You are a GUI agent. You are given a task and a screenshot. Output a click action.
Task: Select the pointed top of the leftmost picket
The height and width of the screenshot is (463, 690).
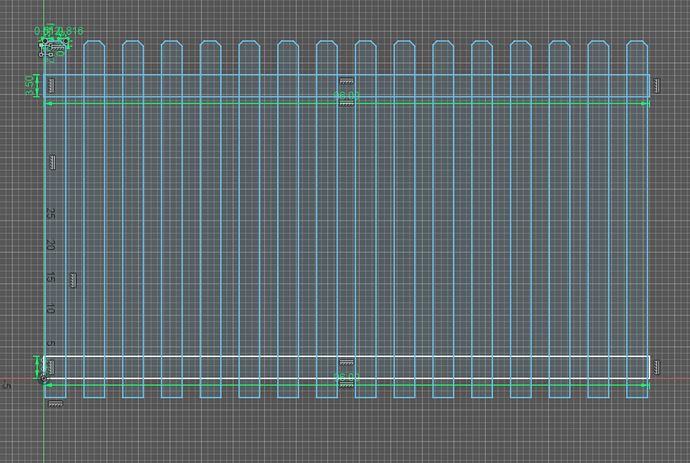tap(94, 42)
